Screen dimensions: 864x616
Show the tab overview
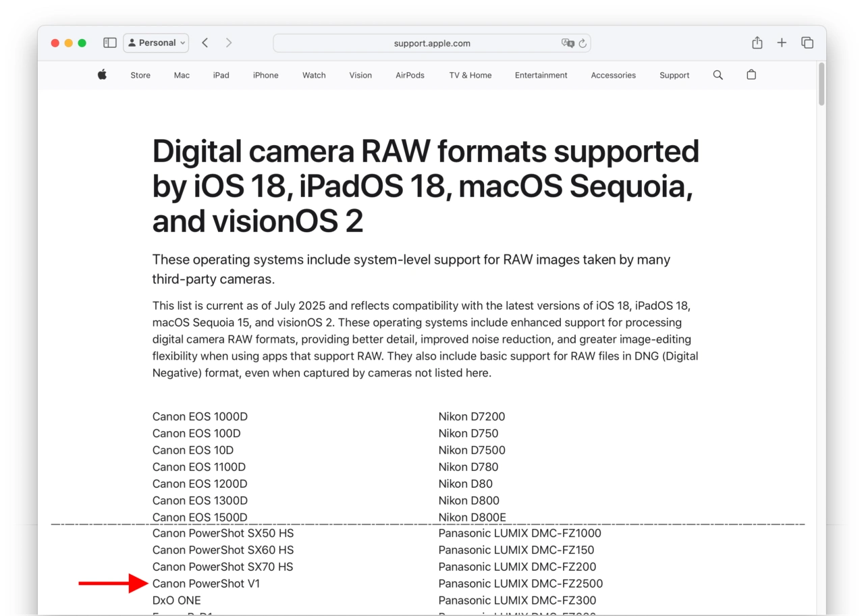[807, 43]
